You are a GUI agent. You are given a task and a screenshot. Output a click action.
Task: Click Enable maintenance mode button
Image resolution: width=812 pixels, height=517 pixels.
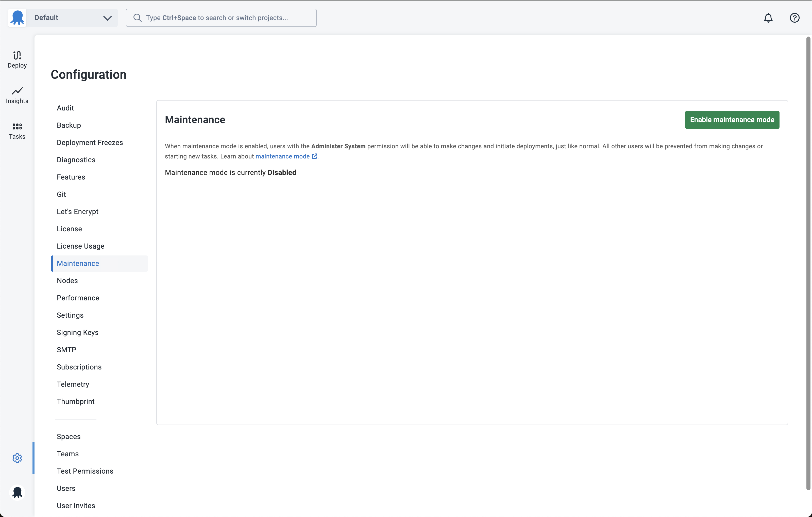pyautogui.click(x=732, y=120)
